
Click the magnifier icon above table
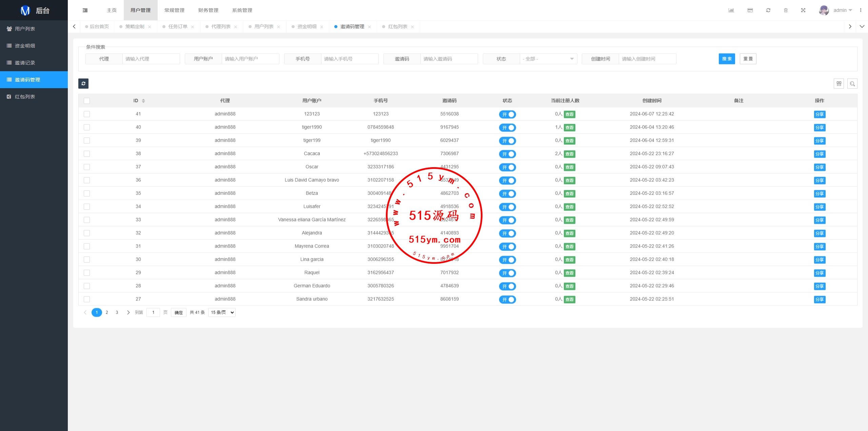point(852,83)
